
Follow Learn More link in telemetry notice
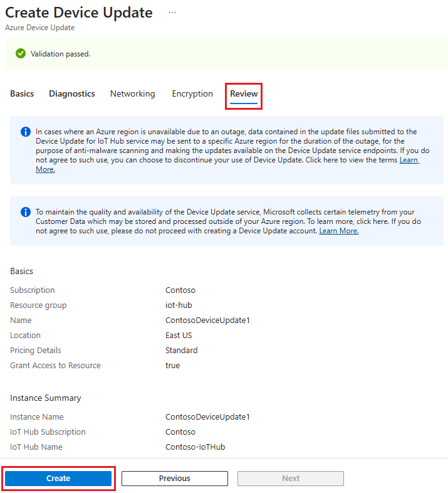339,231
